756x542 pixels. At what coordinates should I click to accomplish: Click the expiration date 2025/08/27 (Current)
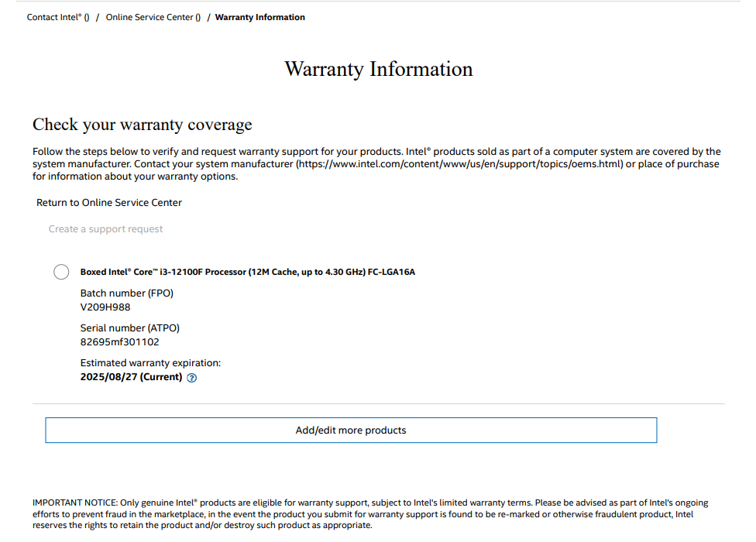(131, 377)
